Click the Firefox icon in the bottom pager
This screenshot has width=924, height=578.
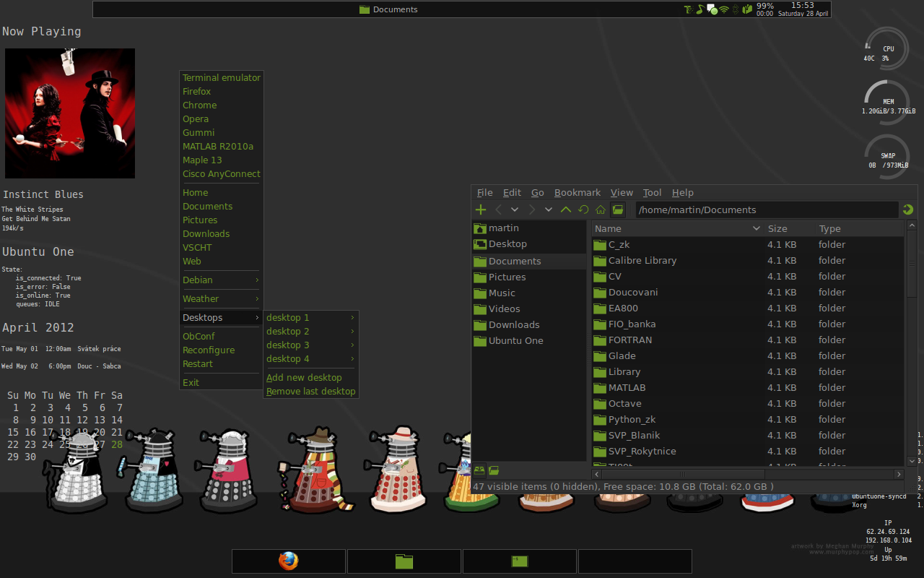point(289,561)
